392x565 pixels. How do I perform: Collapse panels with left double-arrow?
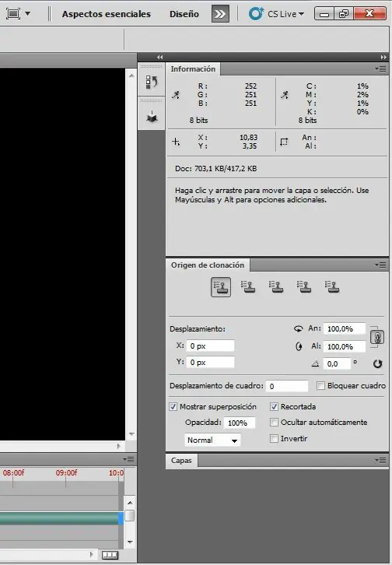pyautogui.click(x=159, y=57)
